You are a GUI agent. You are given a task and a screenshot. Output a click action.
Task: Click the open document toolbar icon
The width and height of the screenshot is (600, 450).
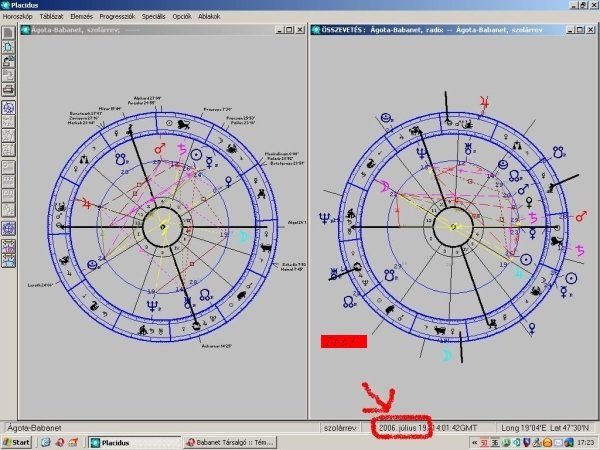(9, 47)
